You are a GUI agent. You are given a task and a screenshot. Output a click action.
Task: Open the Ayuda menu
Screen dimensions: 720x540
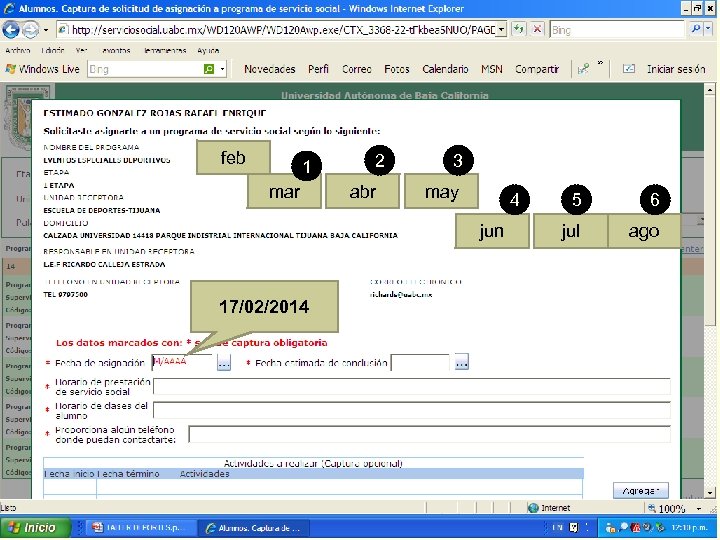pyautogui.click(x=208, y=51)
